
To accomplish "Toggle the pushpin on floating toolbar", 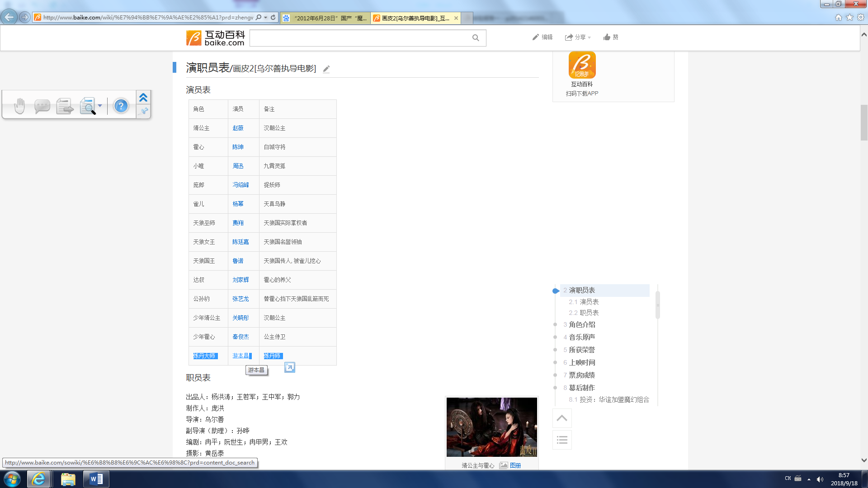I will tap(144, 111).
